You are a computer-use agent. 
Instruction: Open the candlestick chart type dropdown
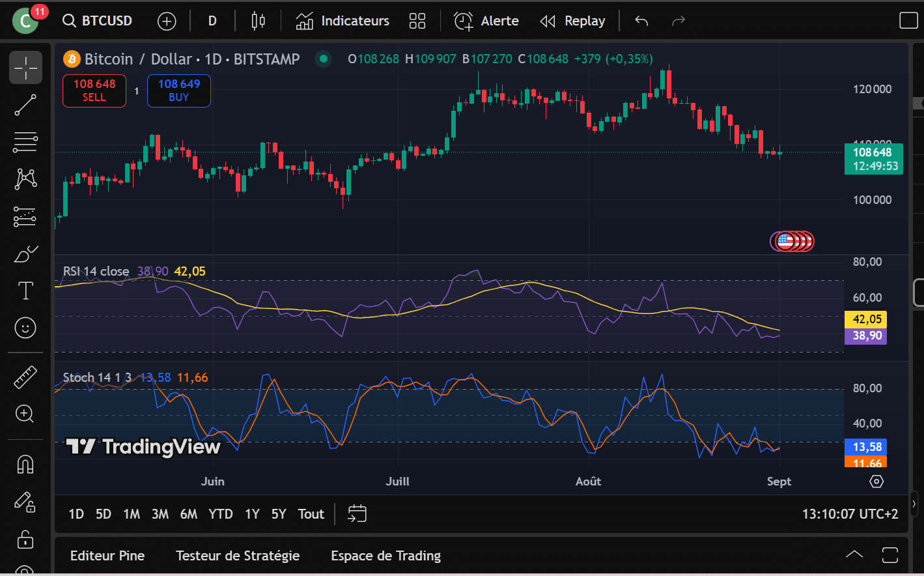[258, 21]
